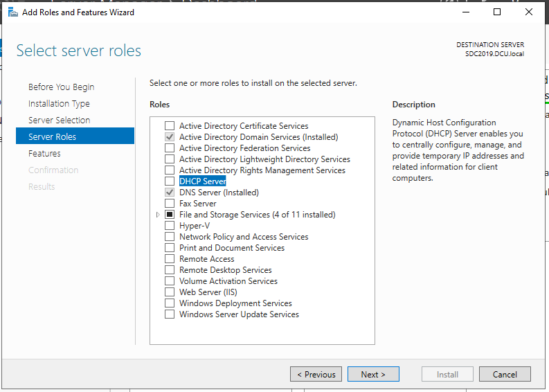Viewport: 549px width, 392px height.
Task: Select Network Policy and Access Services label
Action: point(244,237)
